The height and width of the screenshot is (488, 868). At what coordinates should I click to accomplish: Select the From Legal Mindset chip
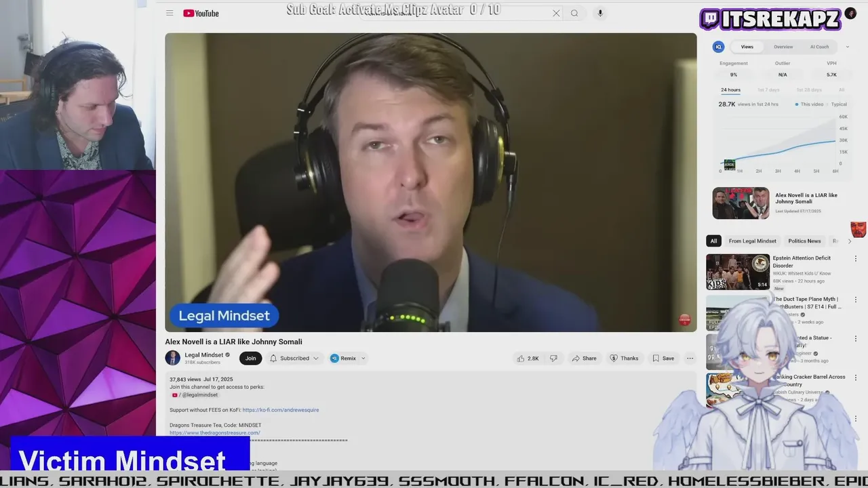[752, 241]
